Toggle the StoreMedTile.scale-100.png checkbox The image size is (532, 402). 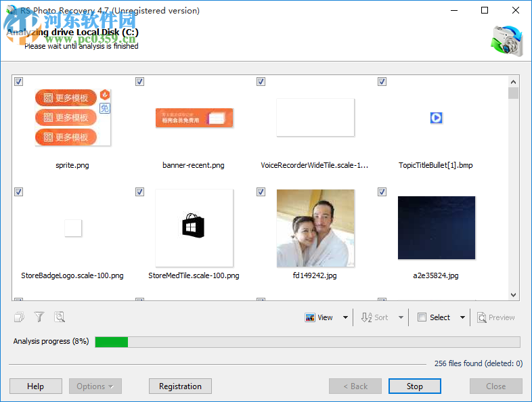(x=140, y=192)
